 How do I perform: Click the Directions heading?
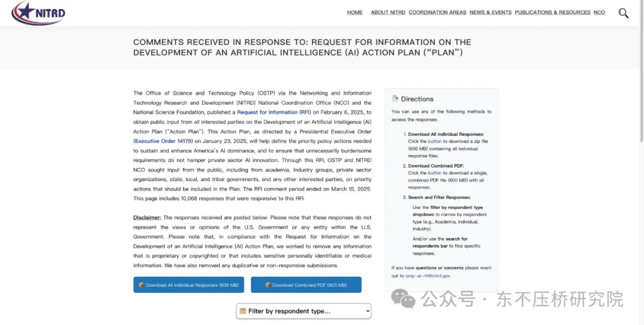417,99
